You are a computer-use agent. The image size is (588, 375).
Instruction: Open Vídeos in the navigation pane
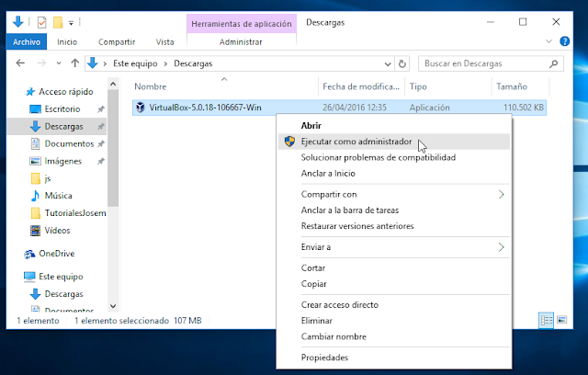(57, 231)
